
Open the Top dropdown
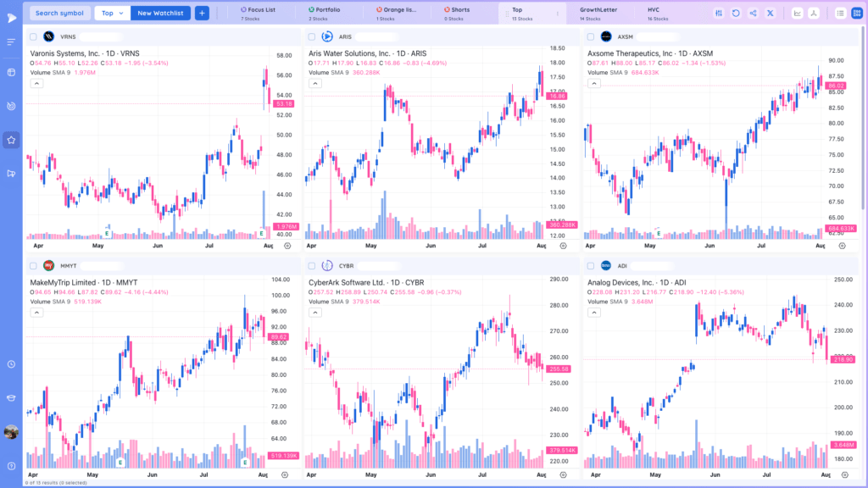(113, 14)
